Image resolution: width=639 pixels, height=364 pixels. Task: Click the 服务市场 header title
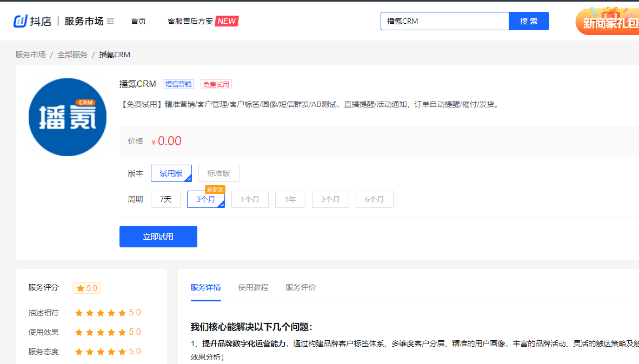[x=84, y=21]
